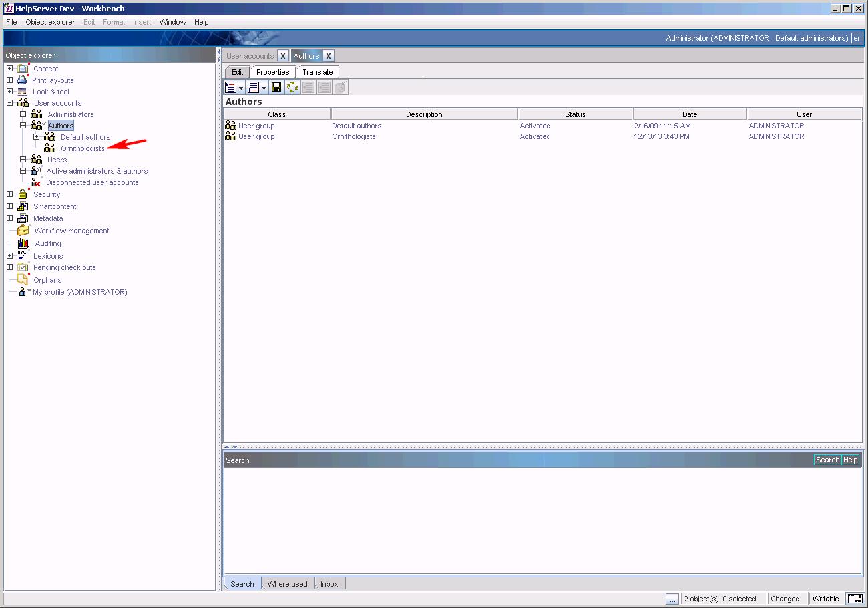Image resolution: width=868 pixels, height=608 pixels.
Task: Click the My profile person icon
Action: pos(23,292)
